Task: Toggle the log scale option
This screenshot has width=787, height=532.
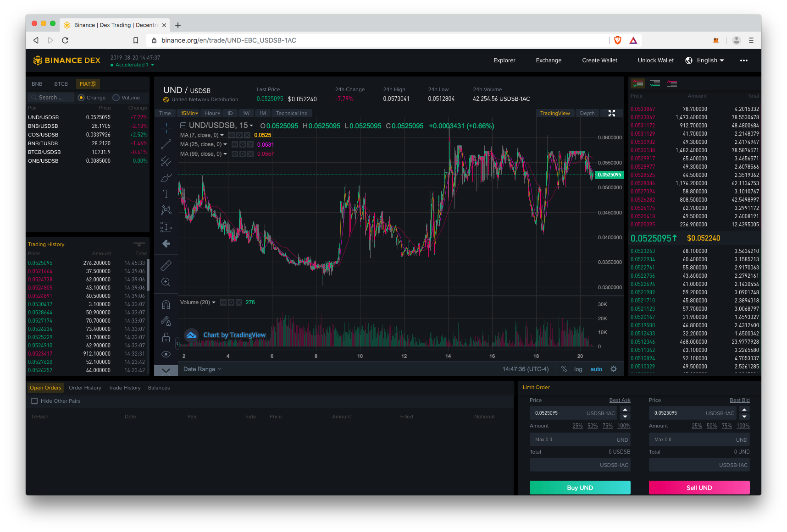Action: 578,369
